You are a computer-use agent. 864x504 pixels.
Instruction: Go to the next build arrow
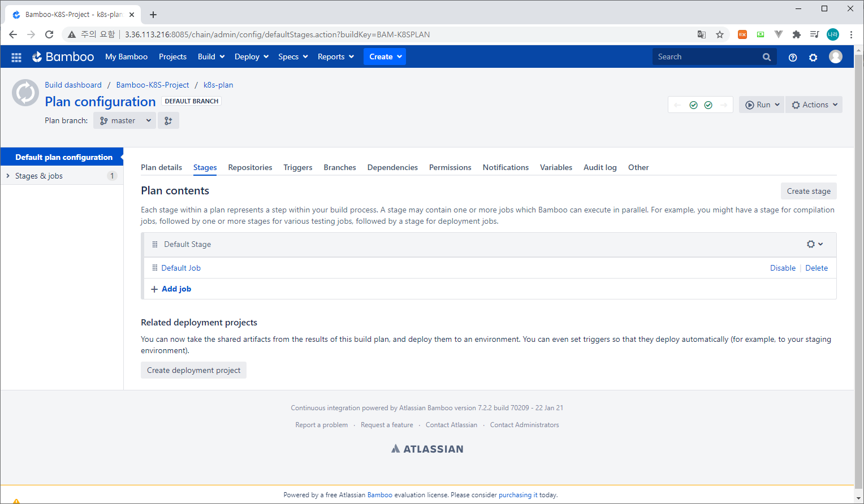(x=724, y=105)
